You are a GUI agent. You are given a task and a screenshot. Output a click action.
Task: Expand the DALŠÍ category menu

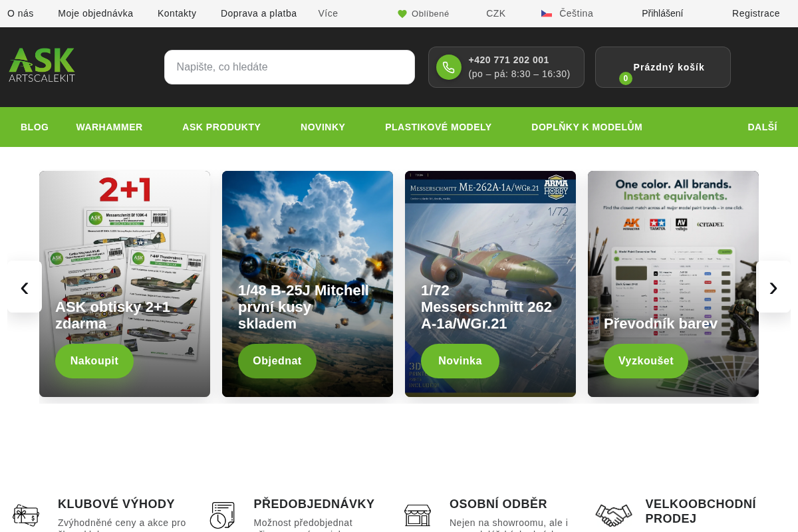coord(762,127)
